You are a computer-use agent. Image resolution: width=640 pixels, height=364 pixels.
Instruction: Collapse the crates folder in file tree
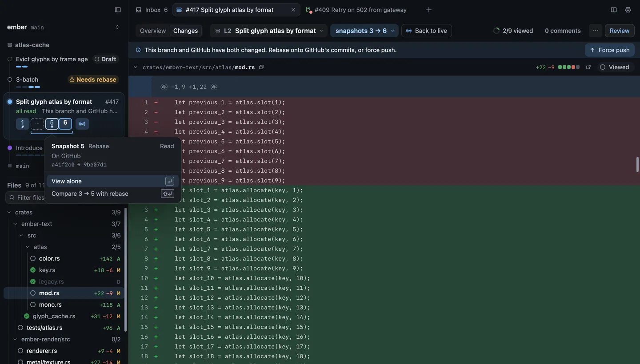click(9, 212)
